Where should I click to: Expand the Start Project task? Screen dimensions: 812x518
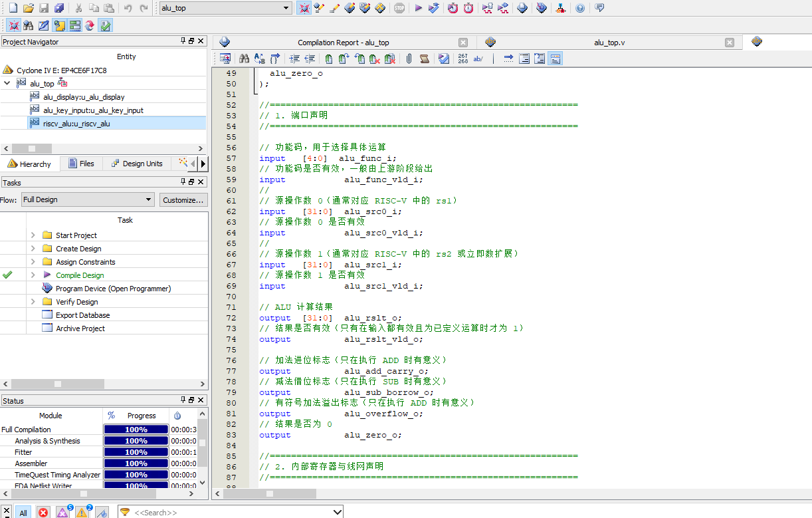pyautogui.click(x=33, y=235)
